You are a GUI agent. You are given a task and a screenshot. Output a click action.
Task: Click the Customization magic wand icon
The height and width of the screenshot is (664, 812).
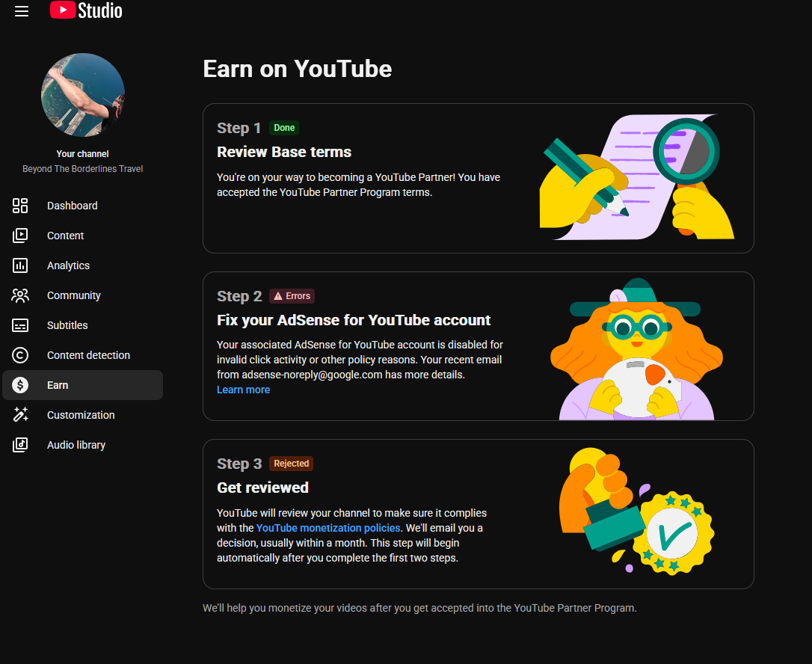click(x=20, y=415)
